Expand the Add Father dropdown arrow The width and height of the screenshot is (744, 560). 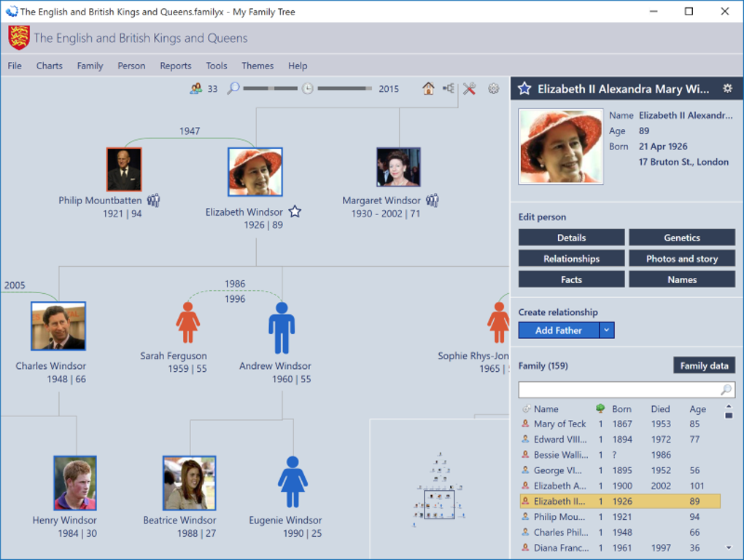[607, 330]
